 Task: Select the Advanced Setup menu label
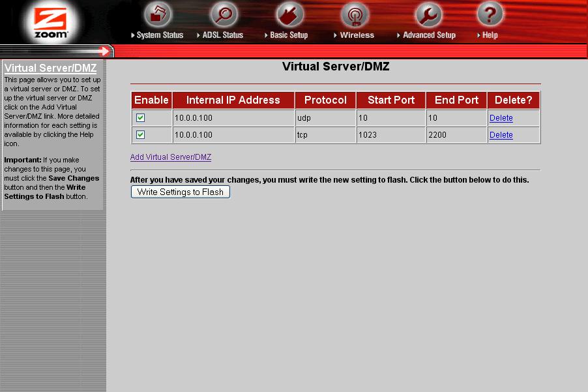430,35
